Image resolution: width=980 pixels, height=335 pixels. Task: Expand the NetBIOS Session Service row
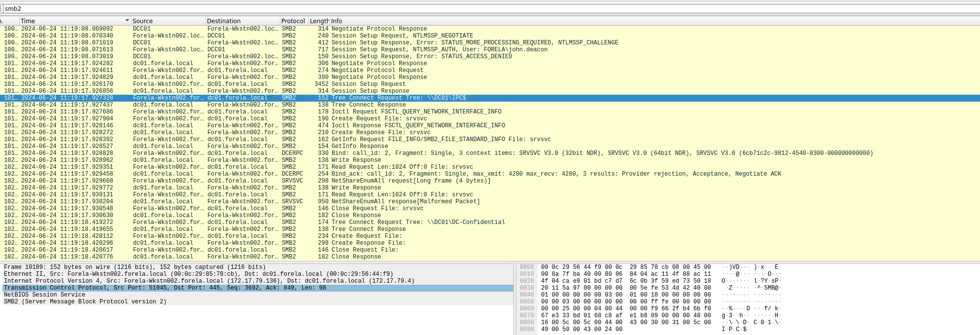coord(257,295)
